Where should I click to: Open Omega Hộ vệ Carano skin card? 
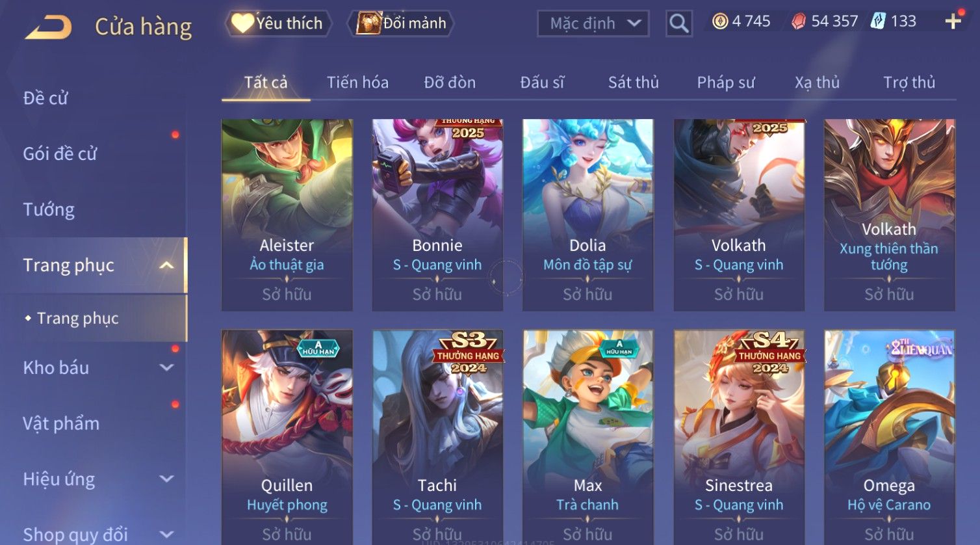pyautogui.click(x=889, y=437)
